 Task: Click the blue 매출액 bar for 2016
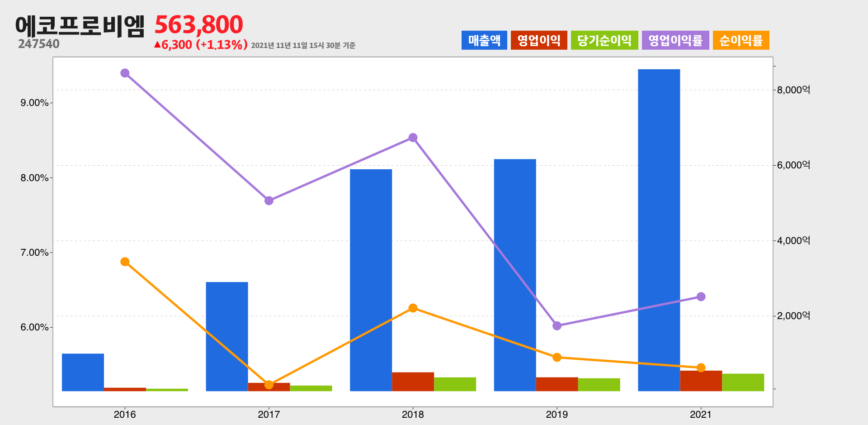[x=83, y=372]
